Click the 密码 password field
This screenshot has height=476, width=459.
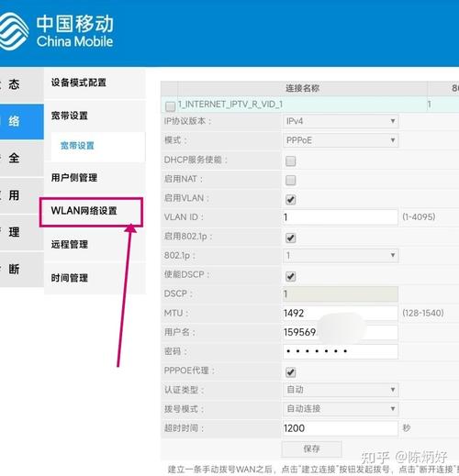(x=341, y=351)
